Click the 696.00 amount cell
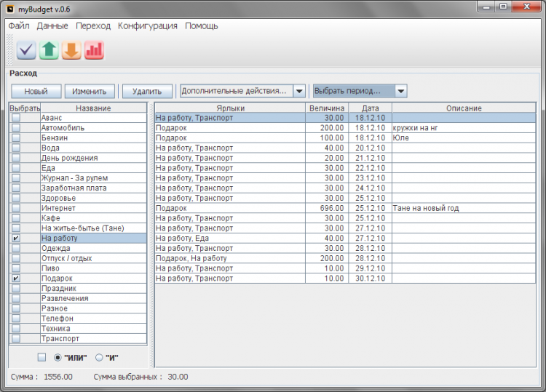This screenshot has width=546, height=392. click(327, 208)
